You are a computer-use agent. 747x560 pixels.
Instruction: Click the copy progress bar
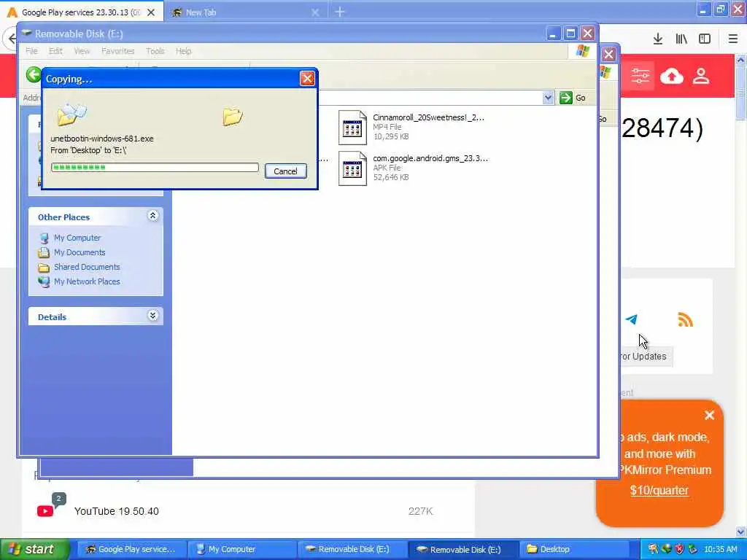point(155,167)
